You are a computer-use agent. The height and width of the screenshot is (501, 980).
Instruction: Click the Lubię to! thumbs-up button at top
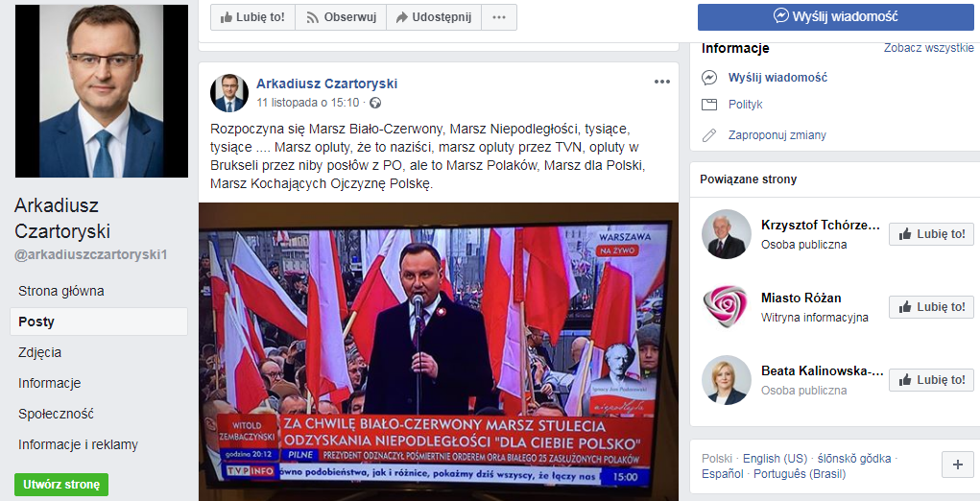coord(252,17)
